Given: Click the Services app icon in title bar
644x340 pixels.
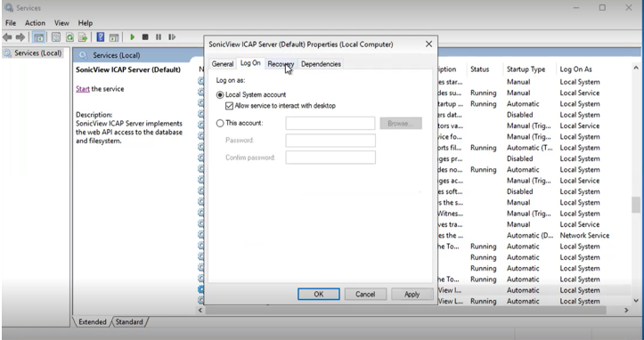Looking at the screenshot, I should click(8, 7).
